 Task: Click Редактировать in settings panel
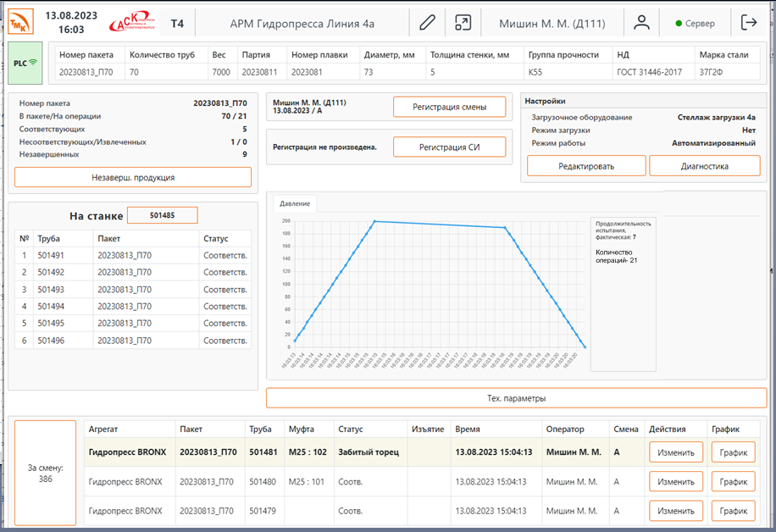(586, 166)
